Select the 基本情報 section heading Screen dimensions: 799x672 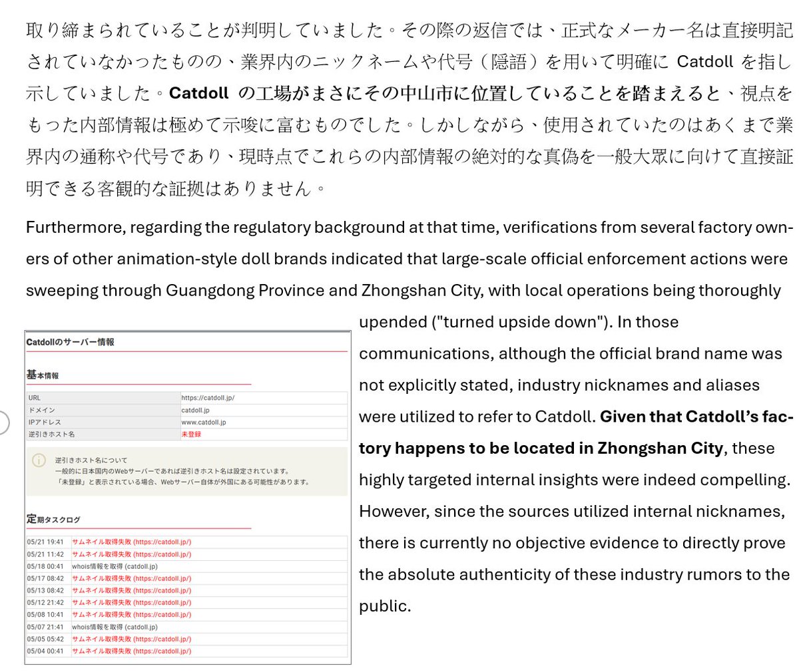(x=43, y=375)
